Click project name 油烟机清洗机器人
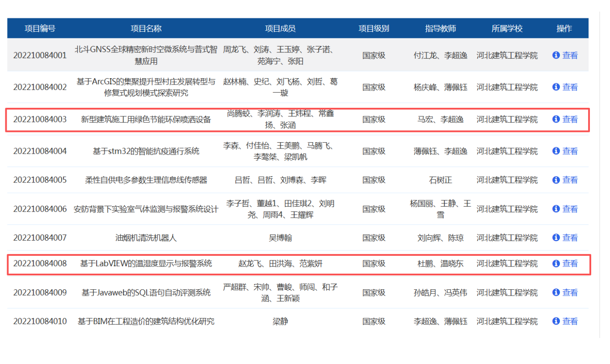The image size is (610, 364). (146, 238)
